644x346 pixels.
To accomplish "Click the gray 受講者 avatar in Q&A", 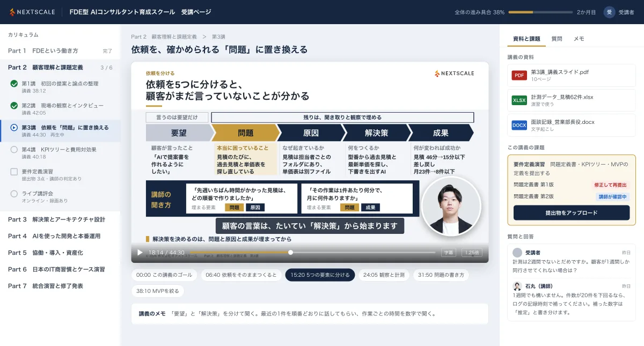I will click(517, 252).
